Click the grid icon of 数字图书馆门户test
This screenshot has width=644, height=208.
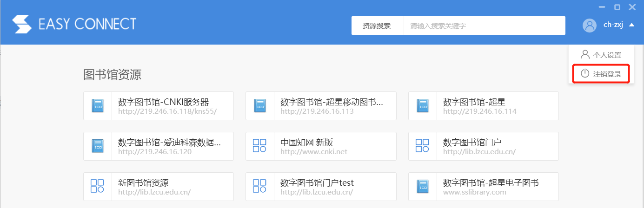(x=259, y=186)
